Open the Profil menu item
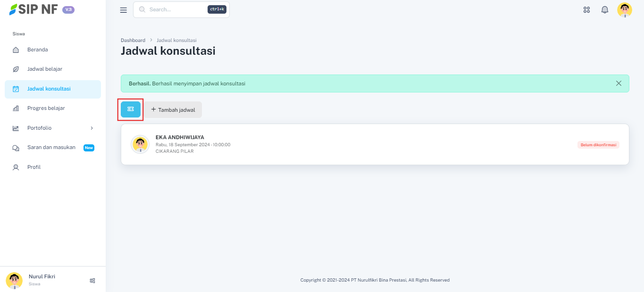The width and height of the screenshot is (644, 292). pyautogui.click(x=34, y=167)
